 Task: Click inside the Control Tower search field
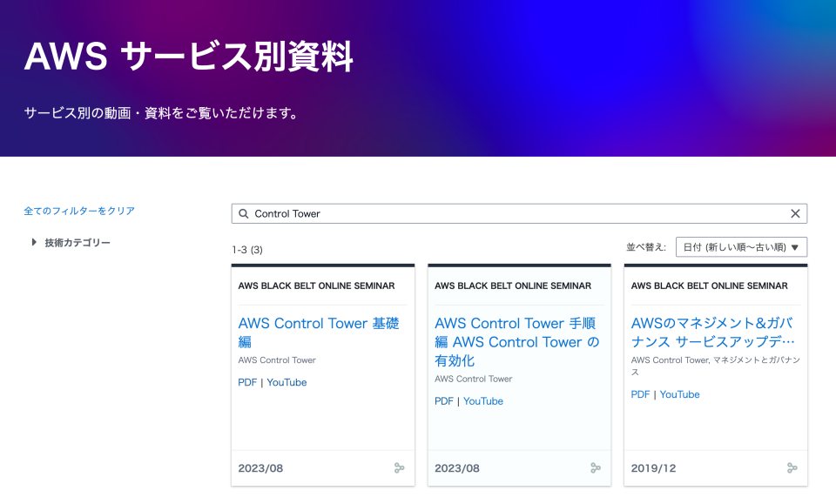pyautogui.click(x=435, y=213)
